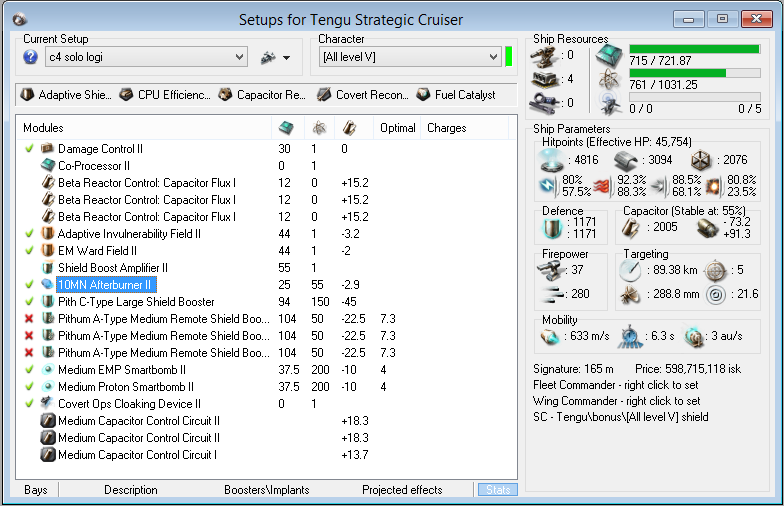Click the Charges column header
Viewport: 784px width, 506px height.
point(446,128)
